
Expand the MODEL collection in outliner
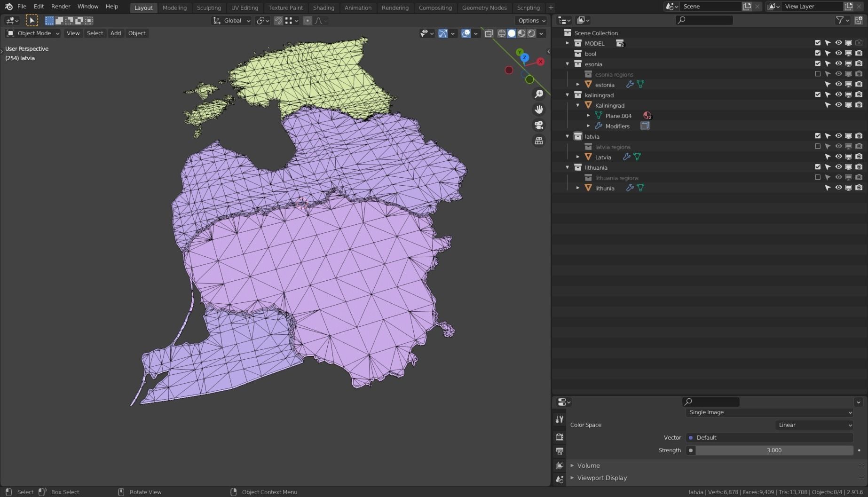[568, 43]
